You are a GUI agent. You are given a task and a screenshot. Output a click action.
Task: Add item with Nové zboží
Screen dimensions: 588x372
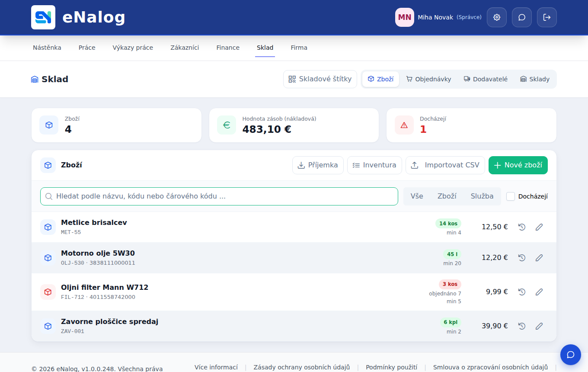click(x=518, y=165)
